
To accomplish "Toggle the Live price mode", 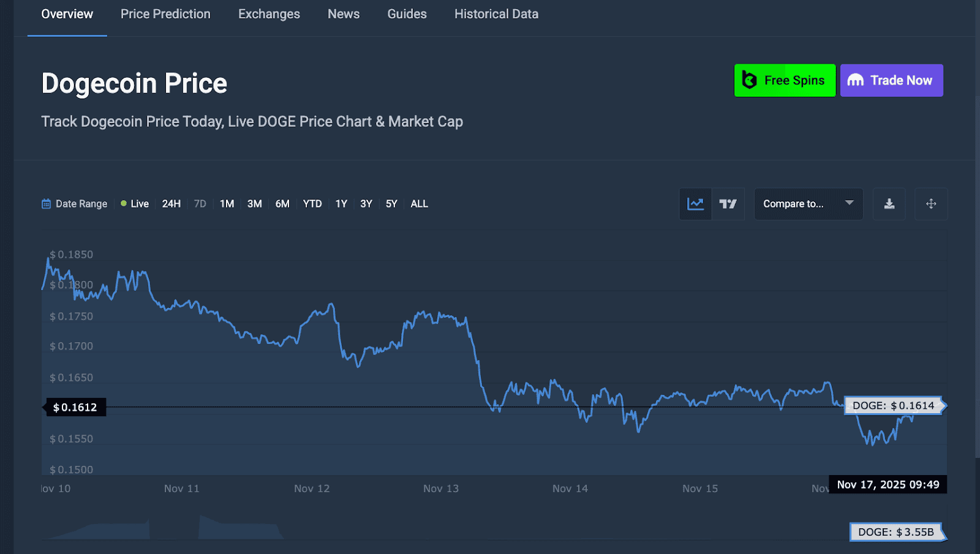I will (135, 204).
